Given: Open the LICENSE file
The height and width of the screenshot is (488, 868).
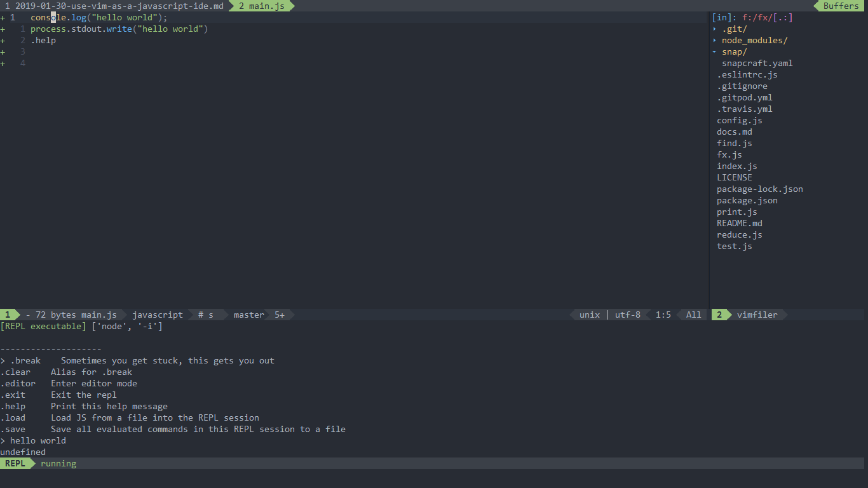Looking at the screenshot, I should coord(735,177).
